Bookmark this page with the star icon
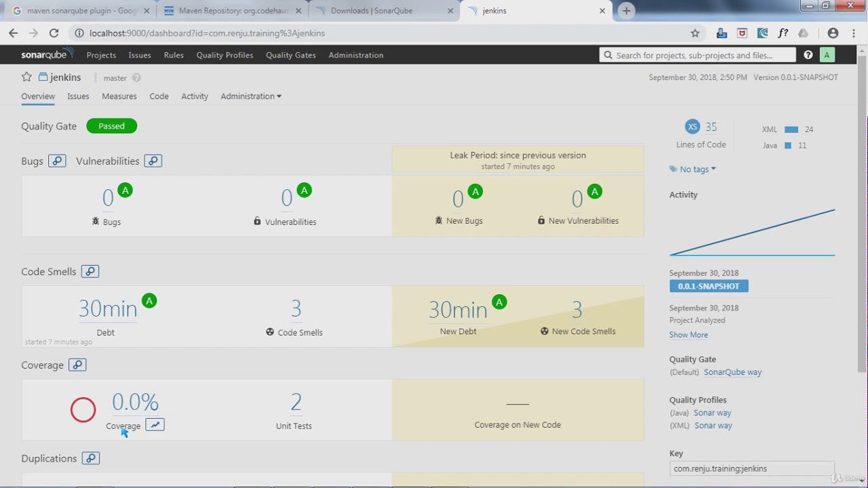 (x=695, y=33)
